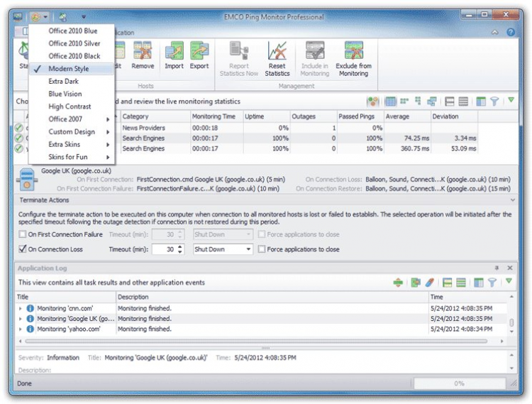
Task: Open the Skins for Fun submenu
Action: [71, 156]
